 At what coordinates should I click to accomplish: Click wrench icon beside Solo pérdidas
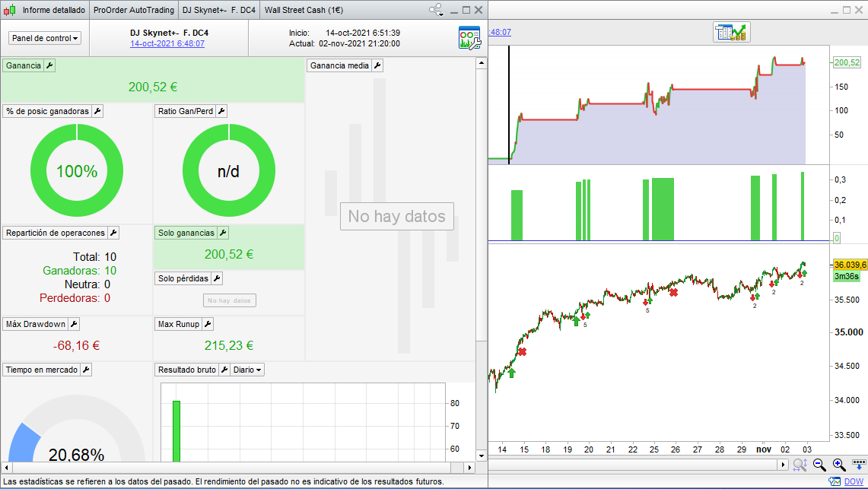217,278
